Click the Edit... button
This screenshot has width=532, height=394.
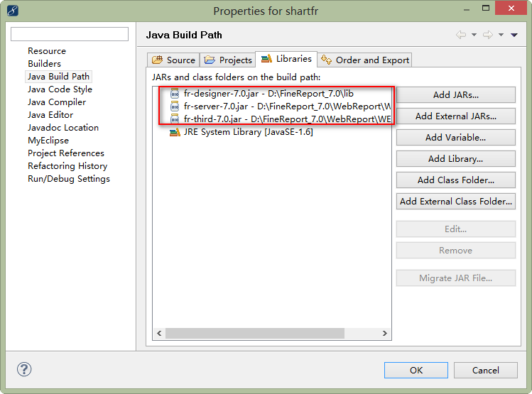[456, 229]
